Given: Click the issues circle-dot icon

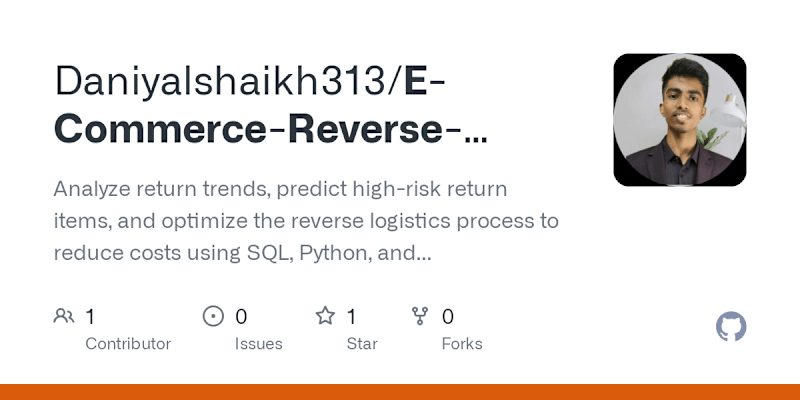Looking at the screenshot, I should [213, 316].
